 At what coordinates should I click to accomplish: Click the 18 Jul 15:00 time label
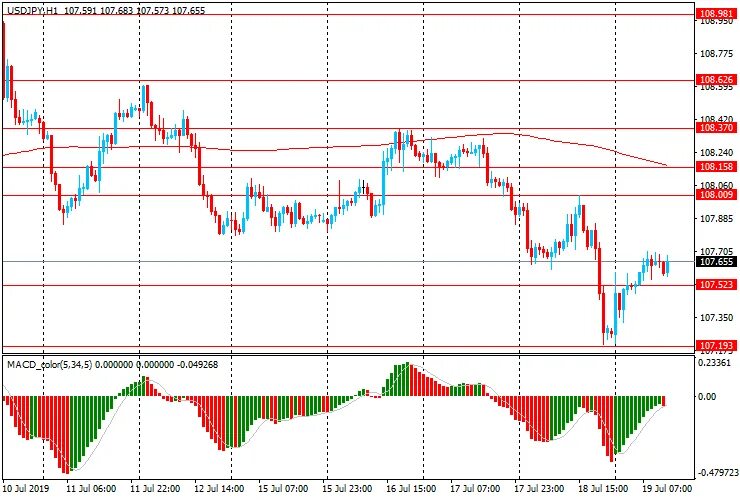(603, 488)
